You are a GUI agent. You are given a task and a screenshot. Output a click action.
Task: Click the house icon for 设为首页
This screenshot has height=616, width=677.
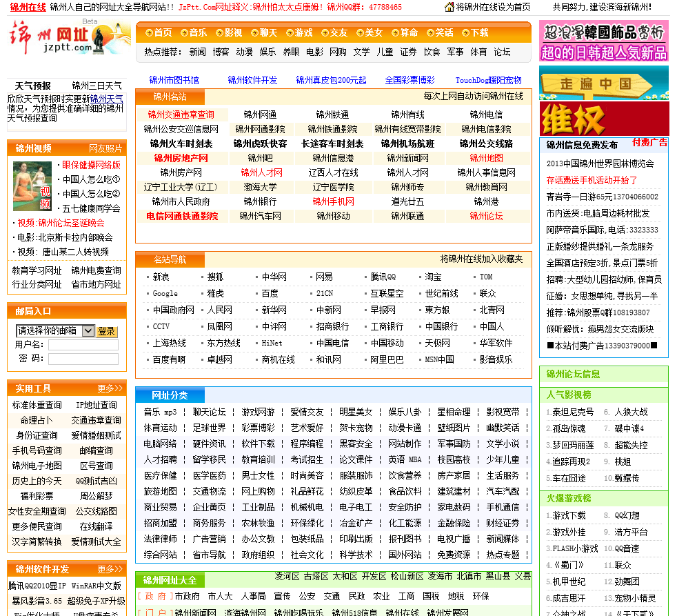pos(449,7)
